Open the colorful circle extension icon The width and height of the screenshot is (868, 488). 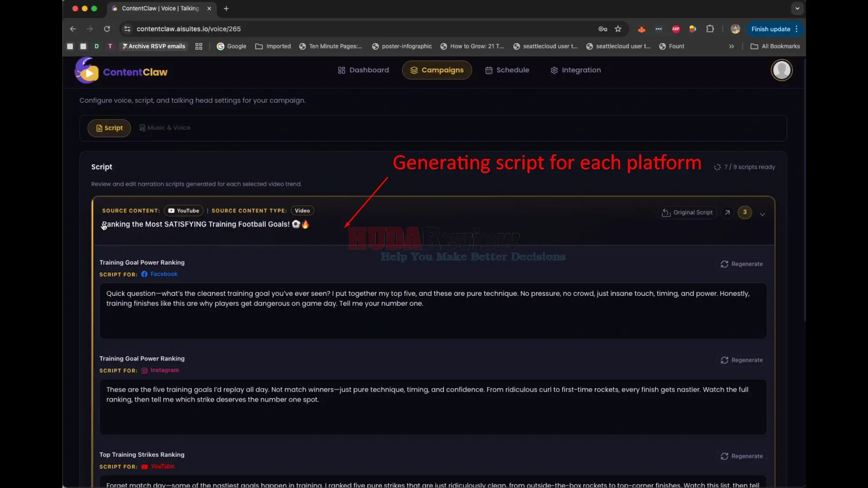coord(693,29)
